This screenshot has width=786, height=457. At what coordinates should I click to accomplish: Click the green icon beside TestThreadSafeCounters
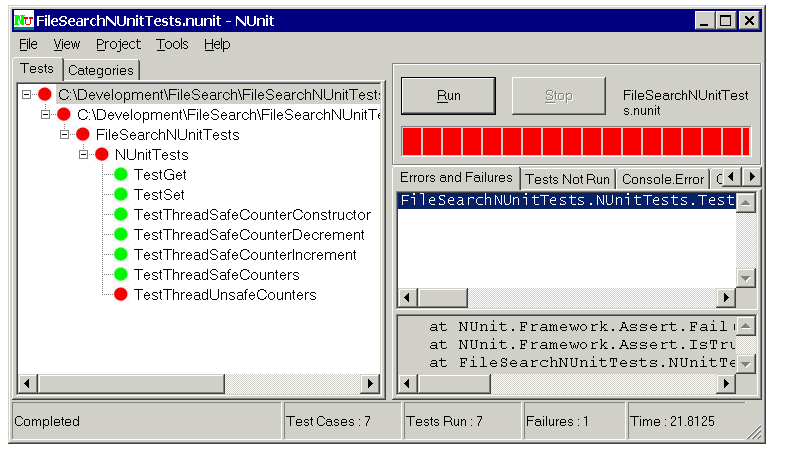pyautogui.click(x=120, y=275)
